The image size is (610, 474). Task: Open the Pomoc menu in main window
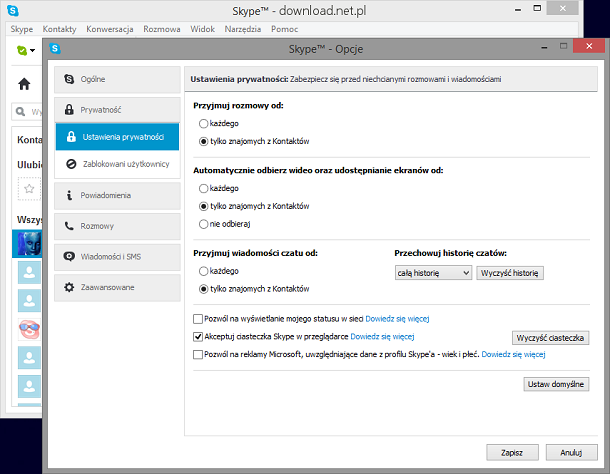pyautogui.click(x=284, y=29)
